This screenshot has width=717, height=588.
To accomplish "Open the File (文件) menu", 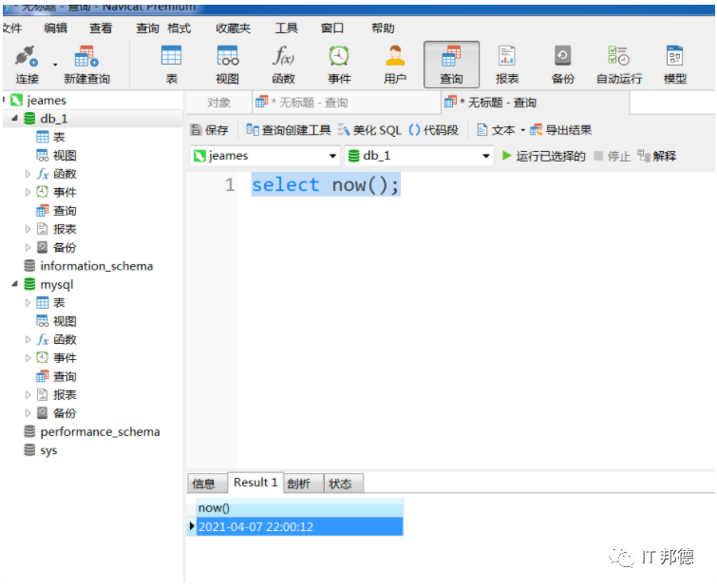I will pos(12,28).
